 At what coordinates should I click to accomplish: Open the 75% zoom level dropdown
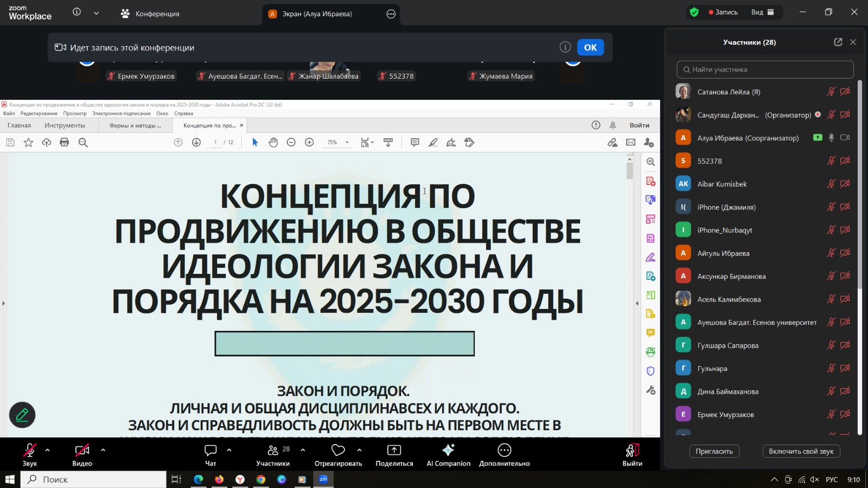point(346,142)
